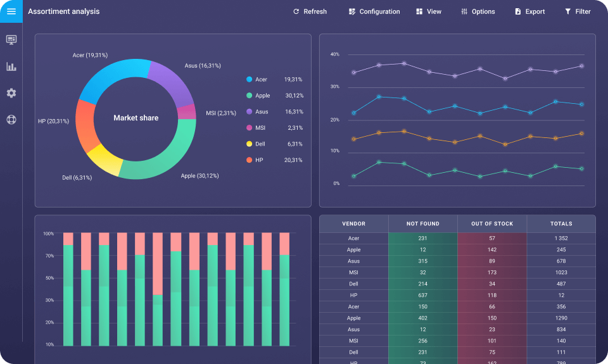Click the MSI legend color dot

pyautogui.click(x=249, y=128)
